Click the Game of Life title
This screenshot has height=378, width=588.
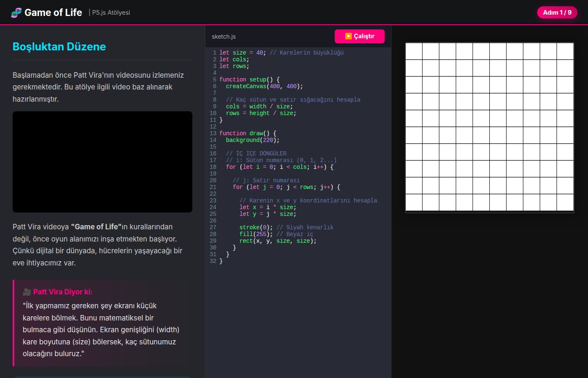53,13
